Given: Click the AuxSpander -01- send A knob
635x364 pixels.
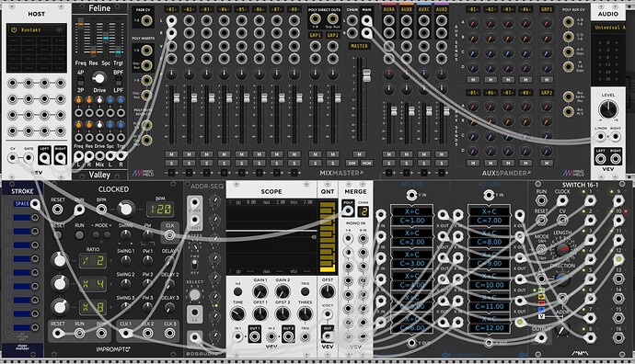Looking at the screenshot, I should point(473,23).
